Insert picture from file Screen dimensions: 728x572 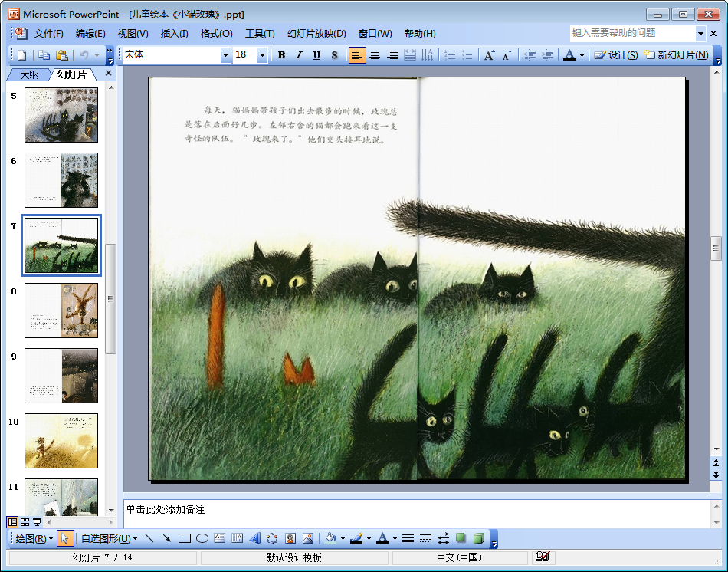click(x=308, y=538)
